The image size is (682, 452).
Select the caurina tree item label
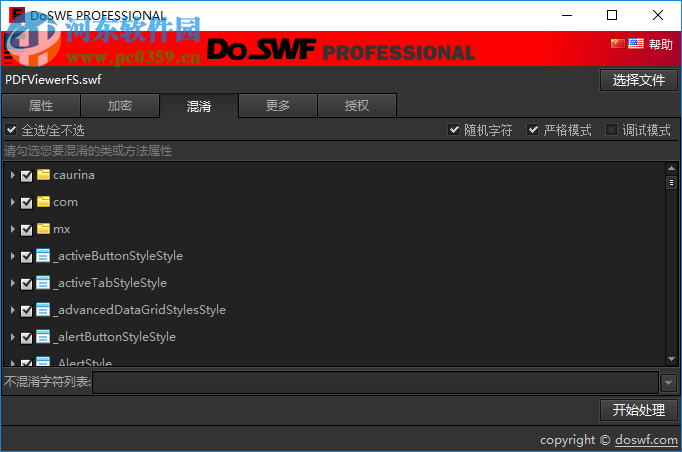[74, 175]
